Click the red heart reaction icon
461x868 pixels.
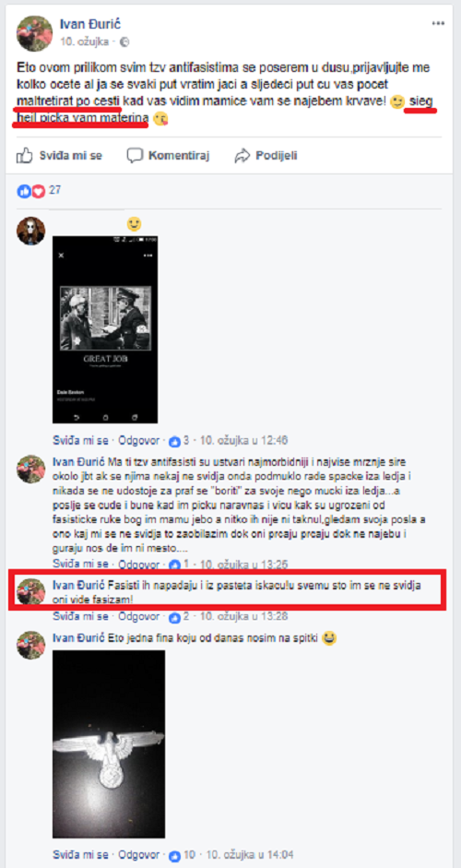point(38,192)
